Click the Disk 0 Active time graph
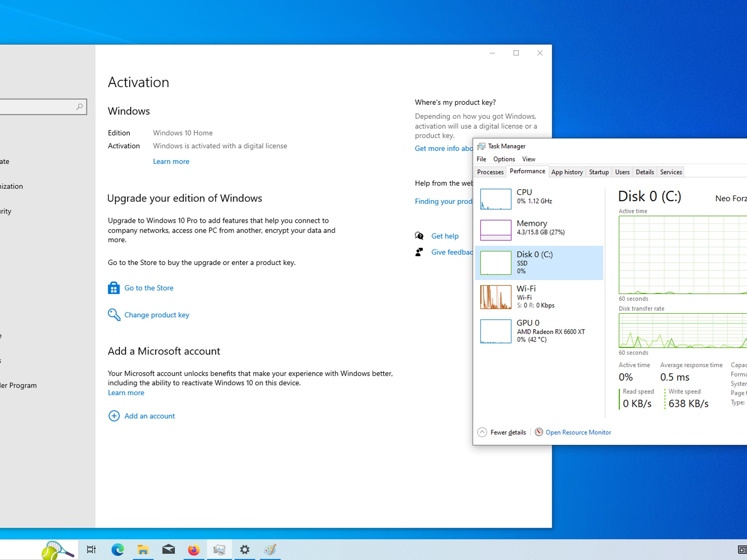 [683, 255]
